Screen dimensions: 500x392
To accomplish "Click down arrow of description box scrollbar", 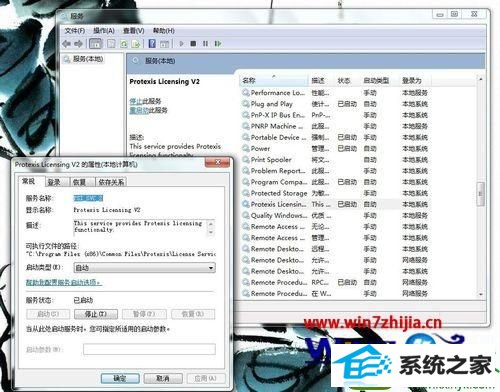I will click(x=211, y=233).
